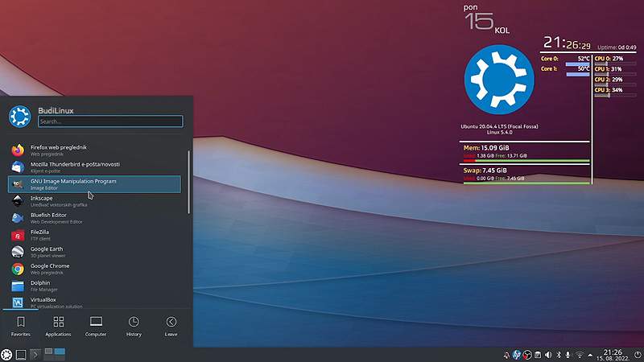Viewport: 644px width, 362px height.
Task: Launch FileZilla FTP client
Action: pos(94,235)
